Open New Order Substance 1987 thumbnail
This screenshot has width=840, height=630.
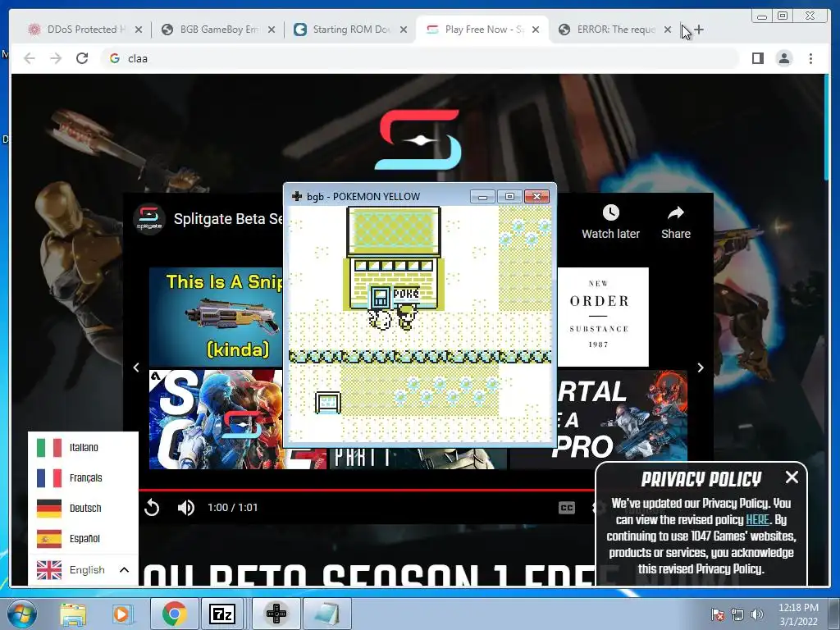click(x=603, y=317)
